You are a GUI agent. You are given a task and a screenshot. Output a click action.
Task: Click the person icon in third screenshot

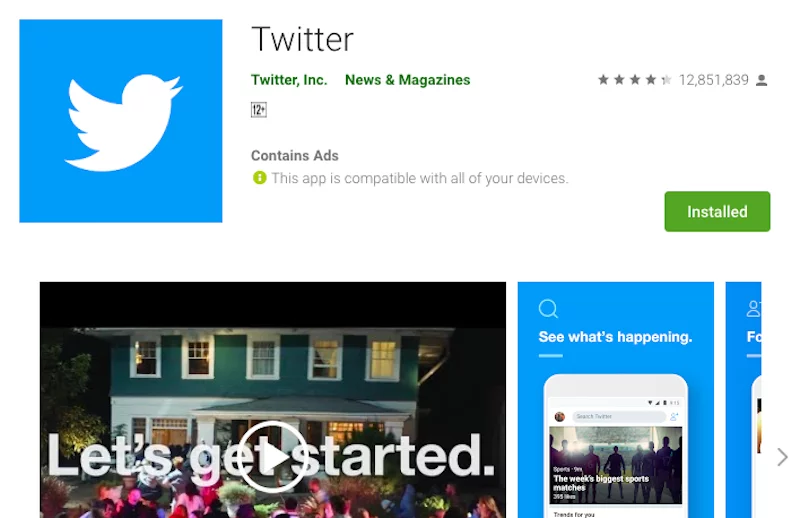[754, 309]
